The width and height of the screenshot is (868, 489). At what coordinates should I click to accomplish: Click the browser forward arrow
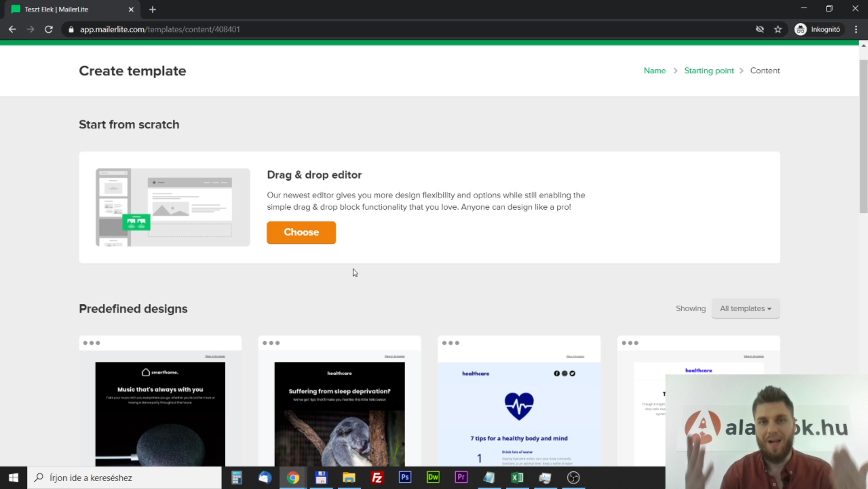(x=30, y=29)
